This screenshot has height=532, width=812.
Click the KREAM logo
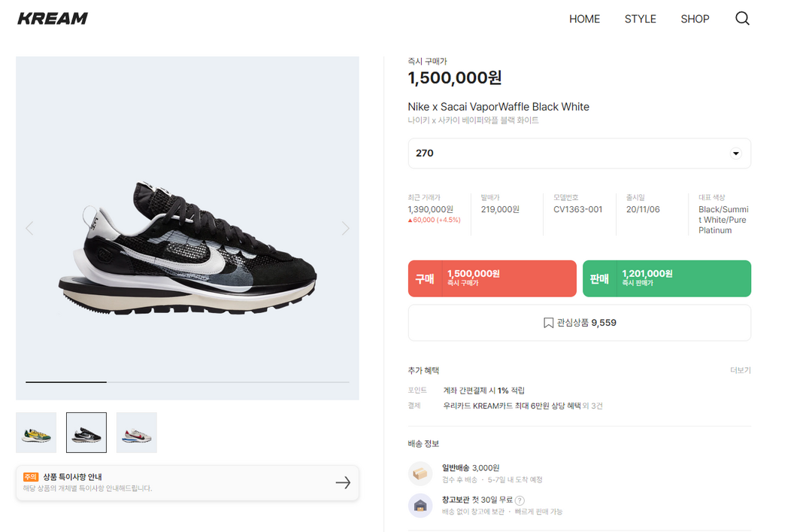point(53,19)
